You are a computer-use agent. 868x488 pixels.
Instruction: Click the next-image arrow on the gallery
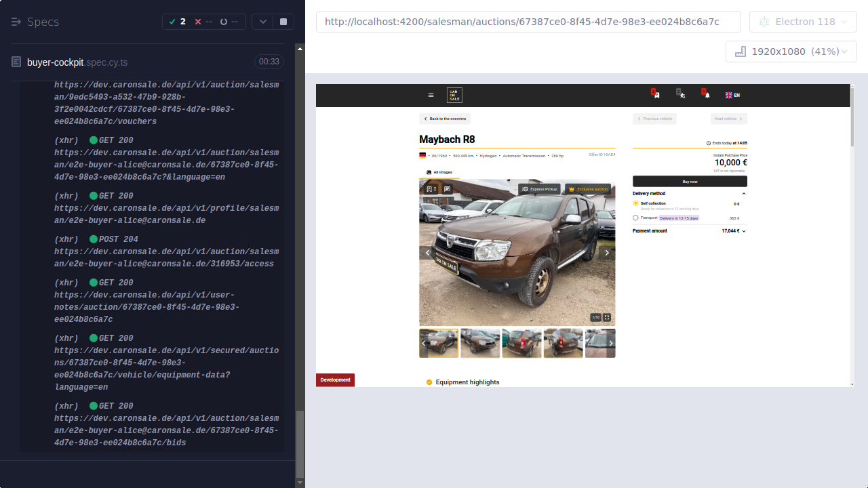(607, 252)
